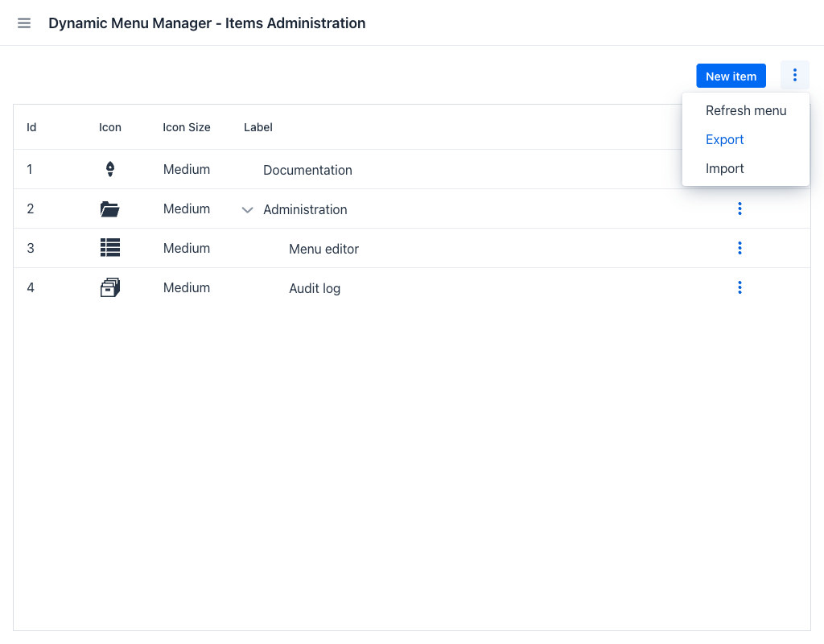The height and width of the screenshot is (644, 824).
Task: Open the hamburger navigation menu
Action: pyautogui.click(x=24, y=23)
